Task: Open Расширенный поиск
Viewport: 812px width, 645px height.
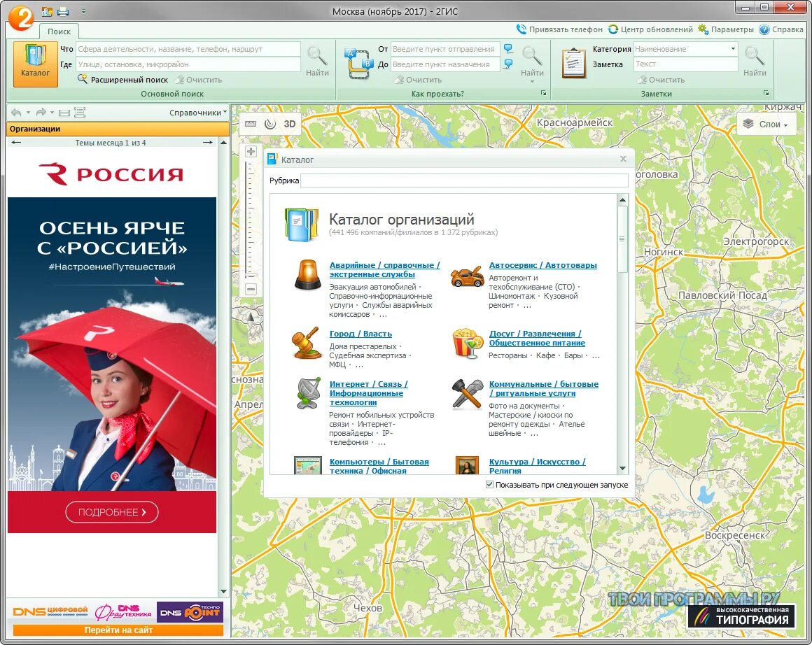Action: click(123, 80)
